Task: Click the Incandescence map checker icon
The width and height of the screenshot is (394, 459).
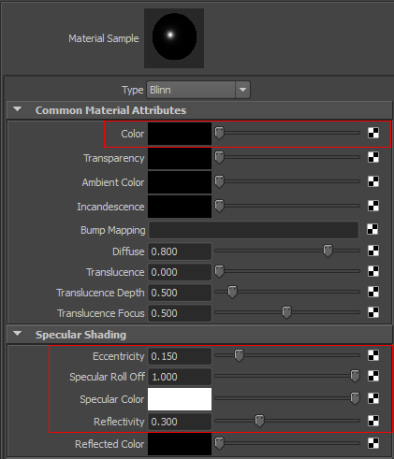Action: pos(373,206)
